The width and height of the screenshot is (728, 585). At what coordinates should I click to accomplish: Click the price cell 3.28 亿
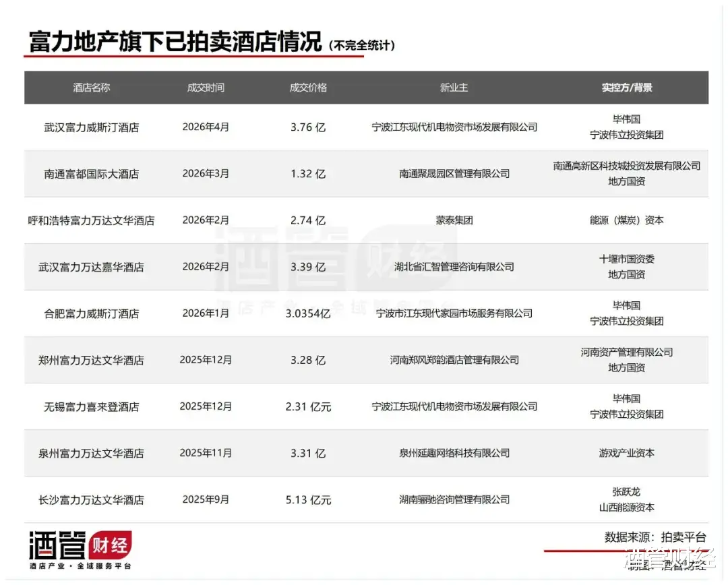(308, 361)
